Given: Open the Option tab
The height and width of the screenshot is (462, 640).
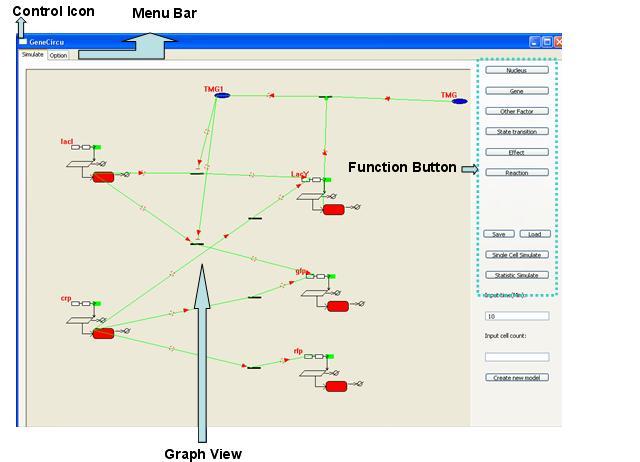Looking at the screenshot, I should coord(59,56).
